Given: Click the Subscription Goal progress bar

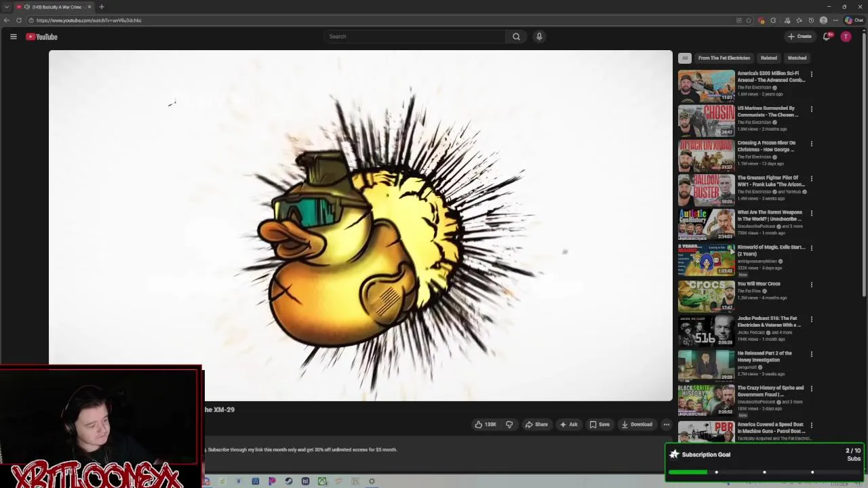Looking at the screenshot, I should point(764,472).
